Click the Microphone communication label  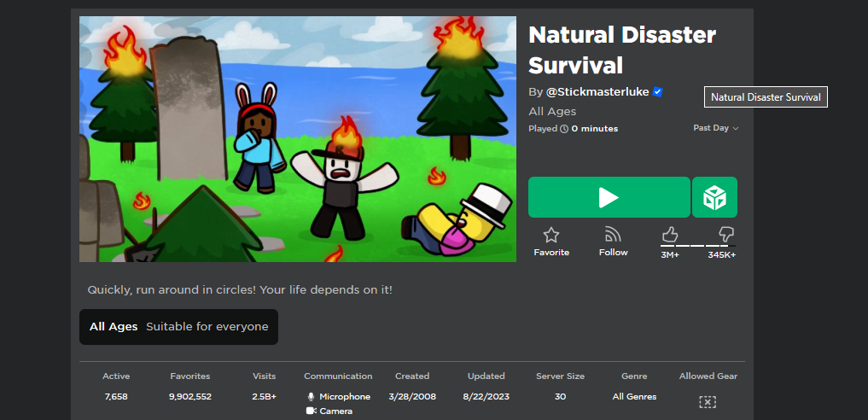pyautogui.click(x=345, y=397)
